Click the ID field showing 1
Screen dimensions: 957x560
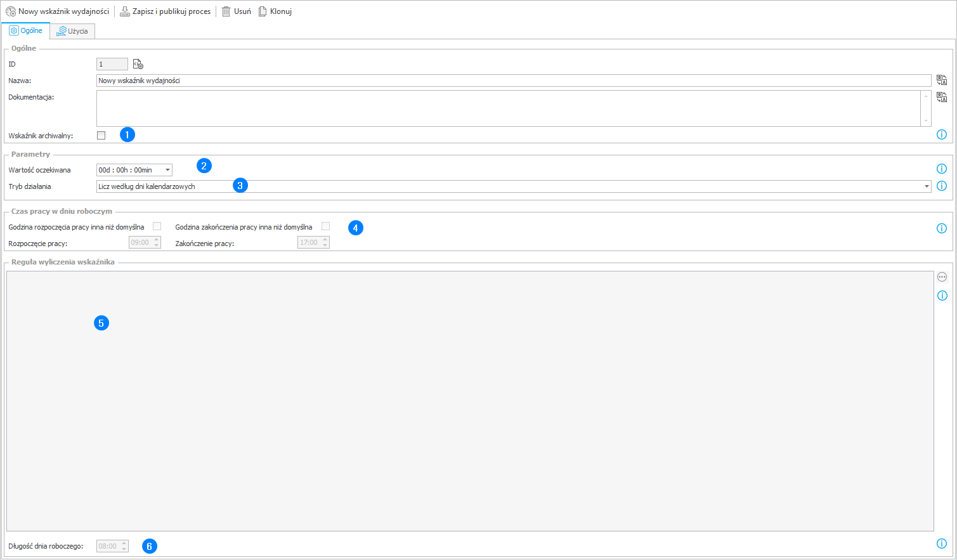[112, 64]
